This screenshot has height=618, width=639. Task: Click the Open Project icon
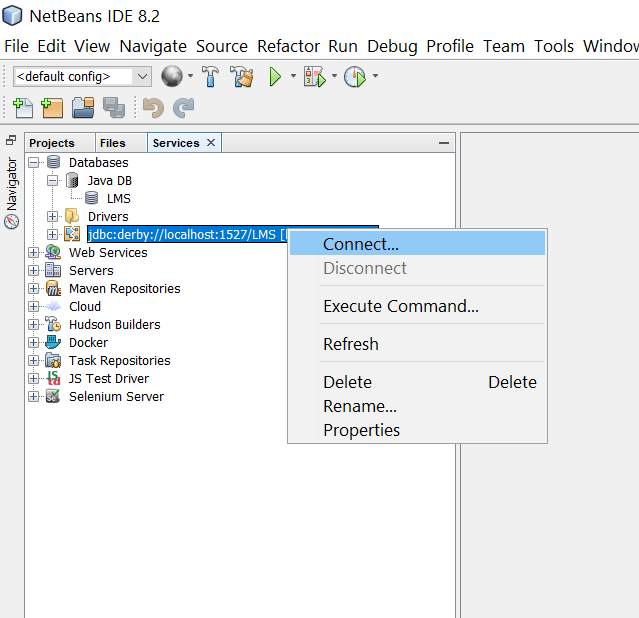point(83,108)
